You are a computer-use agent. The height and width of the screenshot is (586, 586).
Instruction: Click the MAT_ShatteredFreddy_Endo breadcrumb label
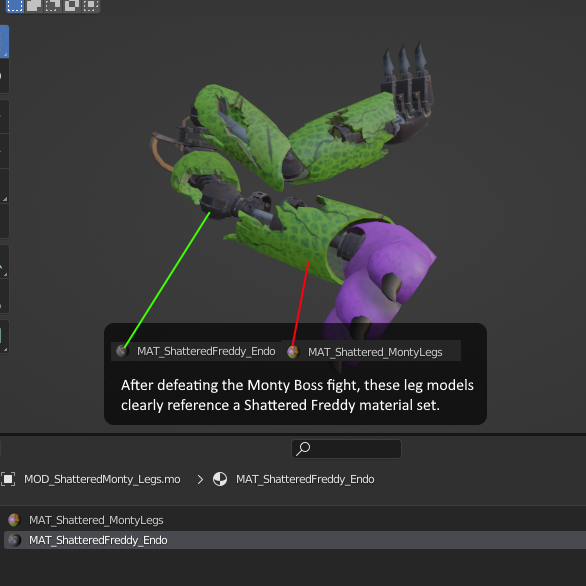305,479
